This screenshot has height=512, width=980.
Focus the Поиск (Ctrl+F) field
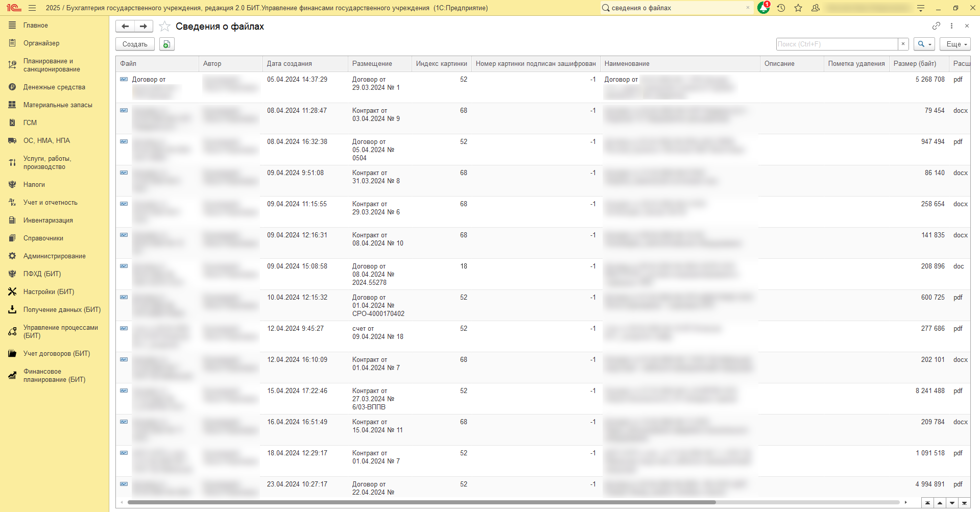pyautogui.click(x=836, y=44)
